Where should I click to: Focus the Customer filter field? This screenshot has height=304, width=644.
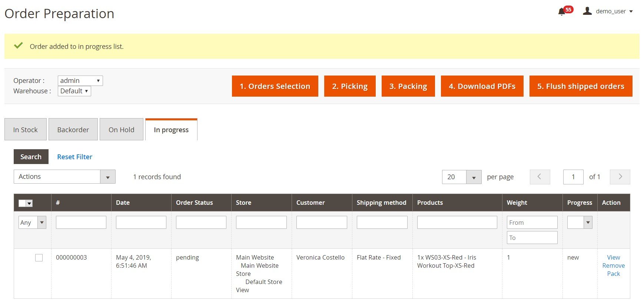click(x=322, y=222)
